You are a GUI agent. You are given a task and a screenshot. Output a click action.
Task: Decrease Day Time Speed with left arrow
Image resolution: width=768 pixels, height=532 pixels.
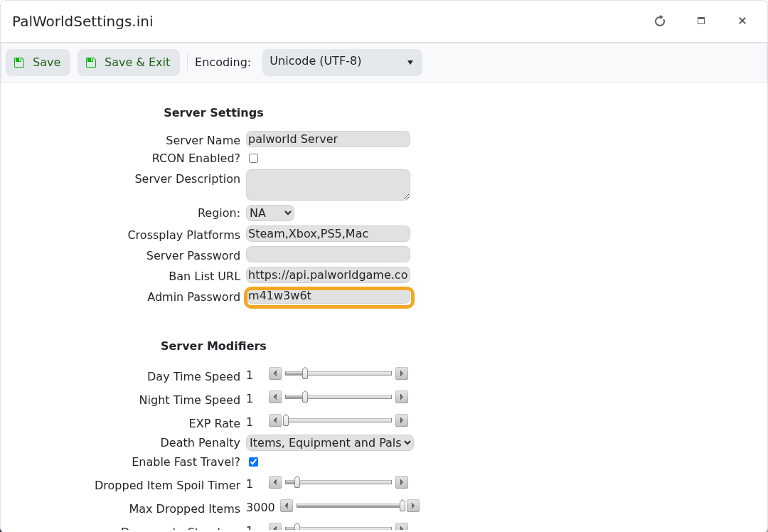274,374
